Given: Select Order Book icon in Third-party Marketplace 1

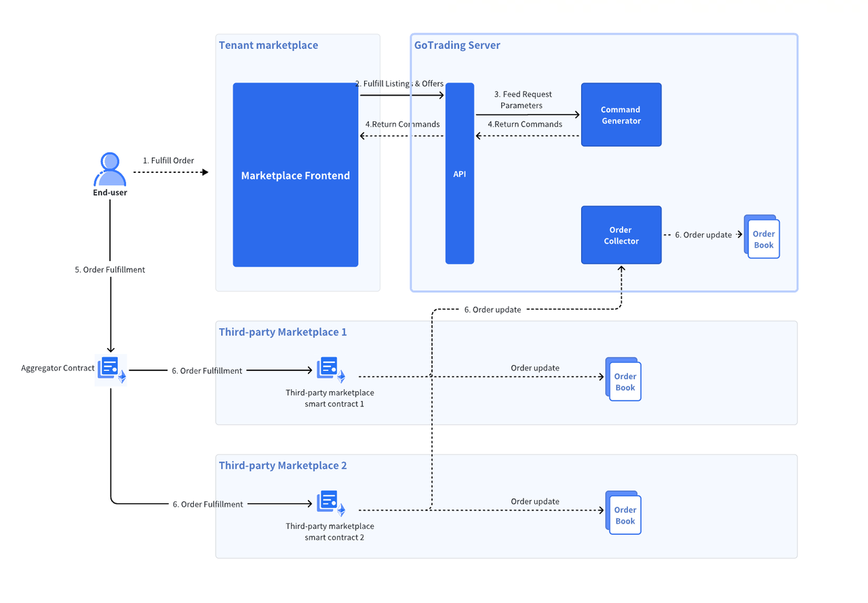Looking at the screenshot, I should click(623, 379).
